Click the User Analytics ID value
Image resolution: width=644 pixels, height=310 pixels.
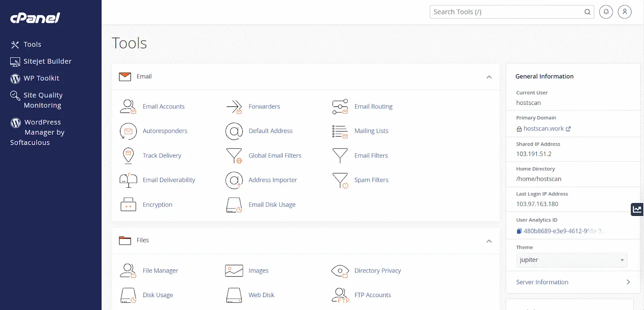click(564, 231)
